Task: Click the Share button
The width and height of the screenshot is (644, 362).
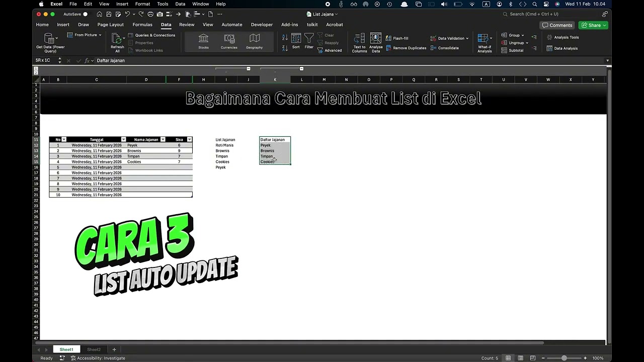Action: 593,25
